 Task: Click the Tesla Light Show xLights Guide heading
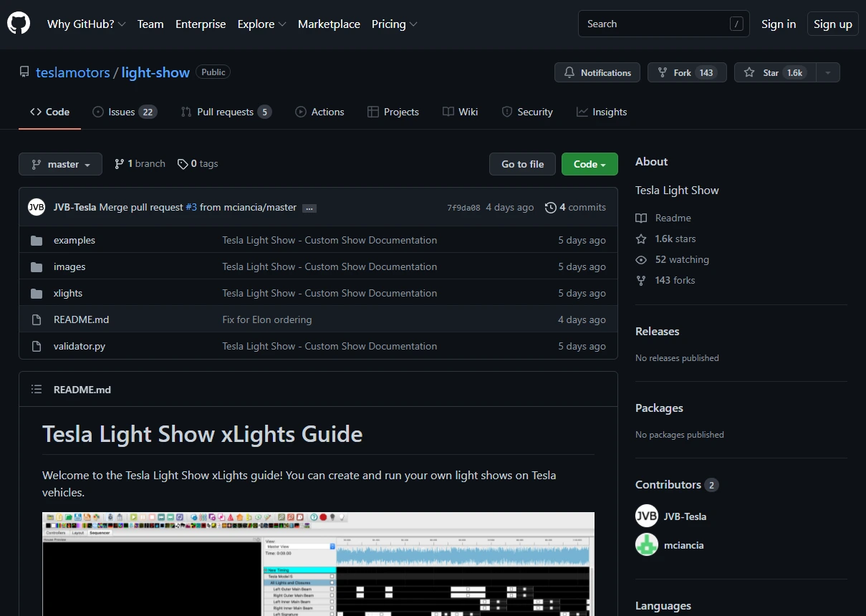(x=203, y=434)
